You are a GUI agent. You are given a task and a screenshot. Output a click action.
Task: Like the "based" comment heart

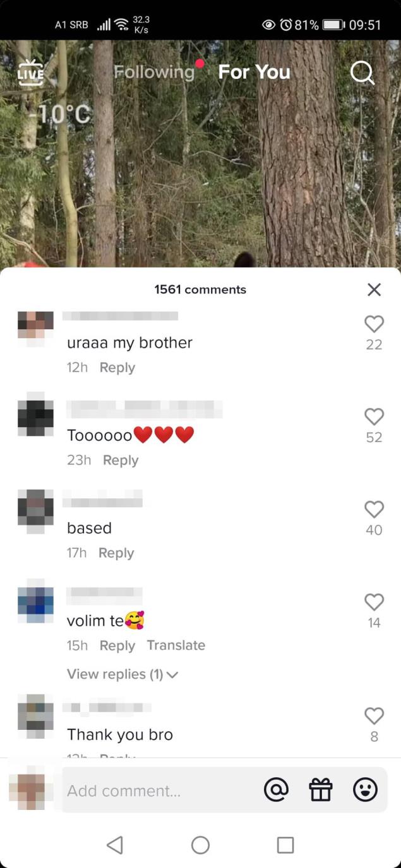click(x=374, y=510)
